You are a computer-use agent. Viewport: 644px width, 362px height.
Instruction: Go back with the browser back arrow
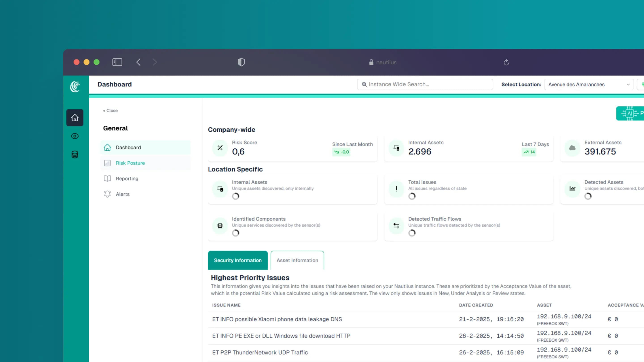coord(138,62)
